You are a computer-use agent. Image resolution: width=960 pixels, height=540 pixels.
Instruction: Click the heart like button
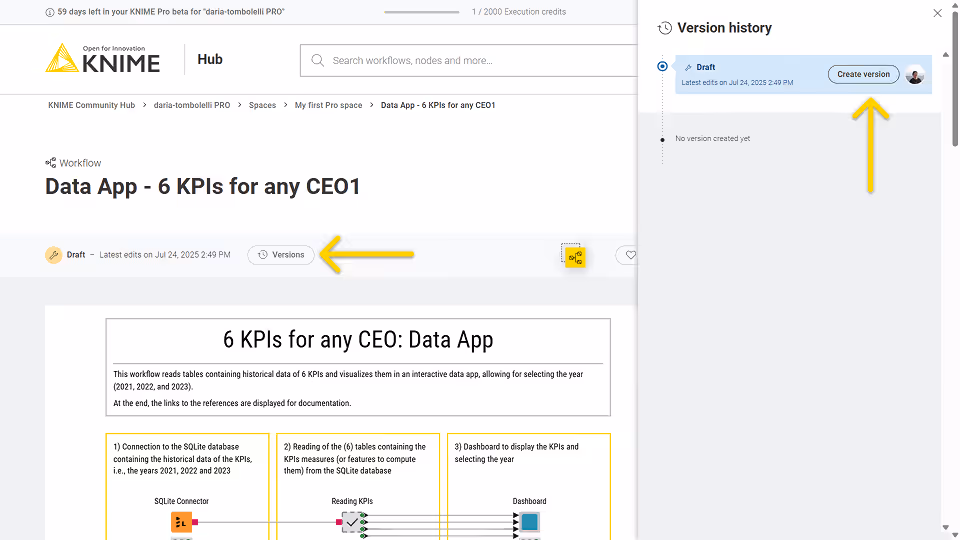tap(630, 255)
